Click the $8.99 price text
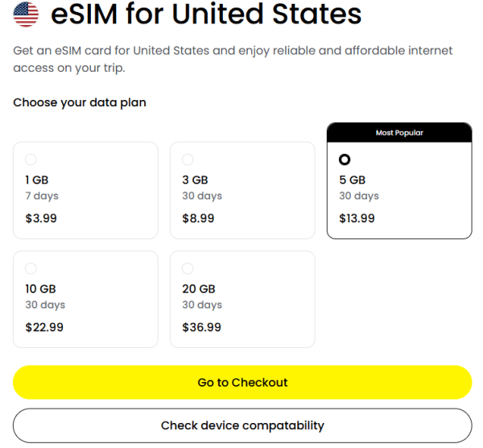 198,218
